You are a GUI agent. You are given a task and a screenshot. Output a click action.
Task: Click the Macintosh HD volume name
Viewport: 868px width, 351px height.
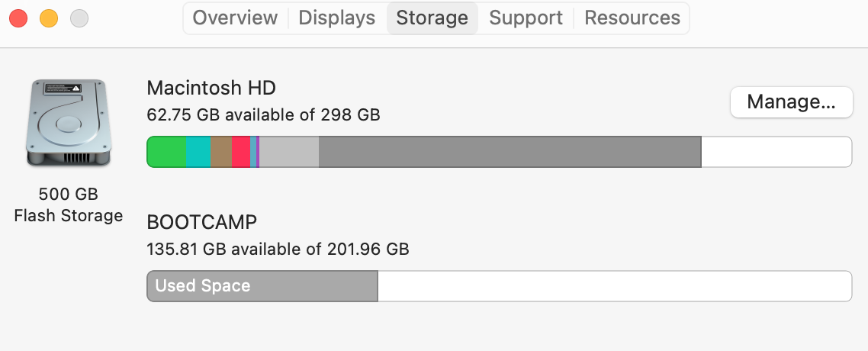tap(211, 88)
